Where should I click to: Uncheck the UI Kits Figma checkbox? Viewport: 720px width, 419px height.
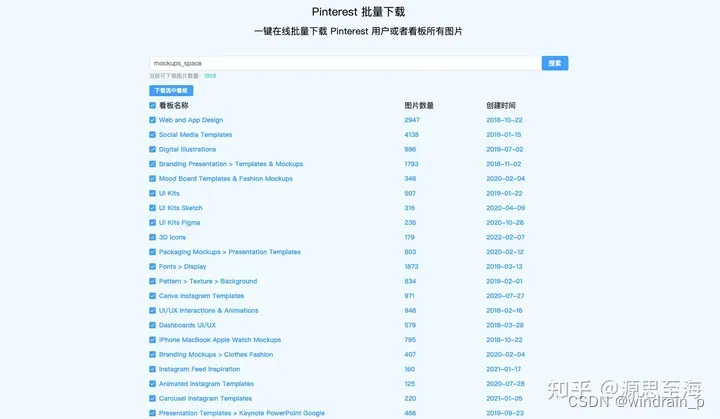coord(152,222)
